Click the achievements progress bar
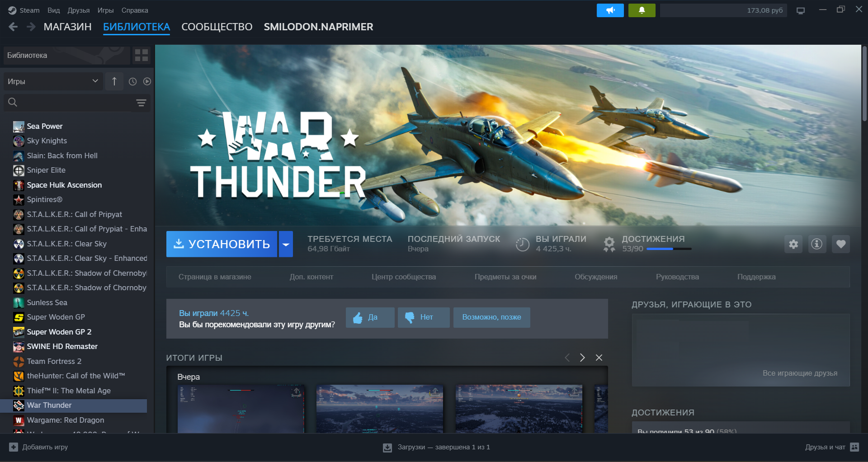 coord(669,249)
